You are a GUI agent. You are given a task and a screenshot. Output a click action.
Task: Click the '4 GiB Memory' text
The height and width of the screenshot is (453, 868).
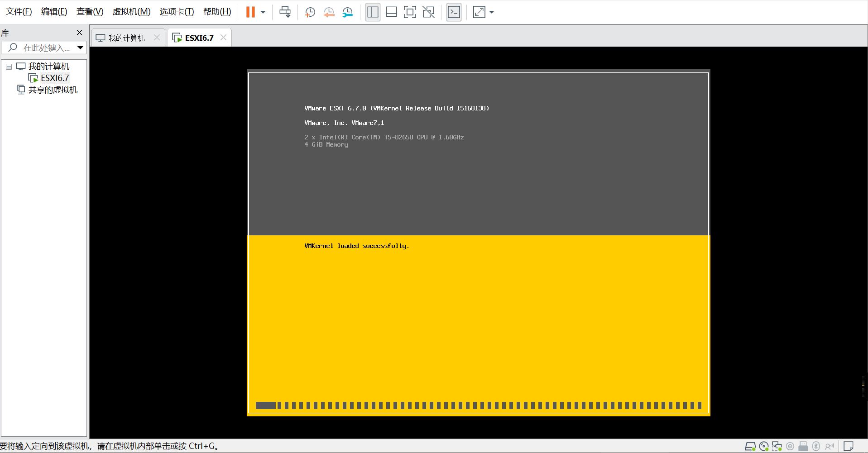(326, 145)
